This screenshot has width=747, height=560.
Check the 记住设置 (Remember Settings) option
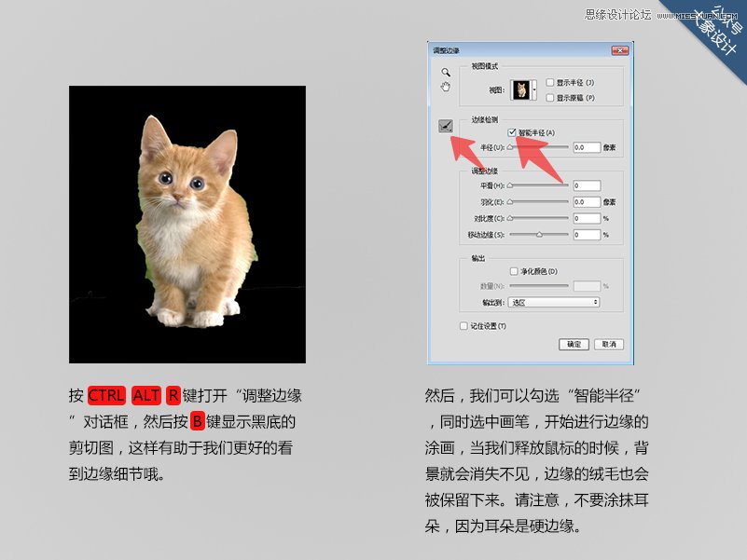(462, 326)
